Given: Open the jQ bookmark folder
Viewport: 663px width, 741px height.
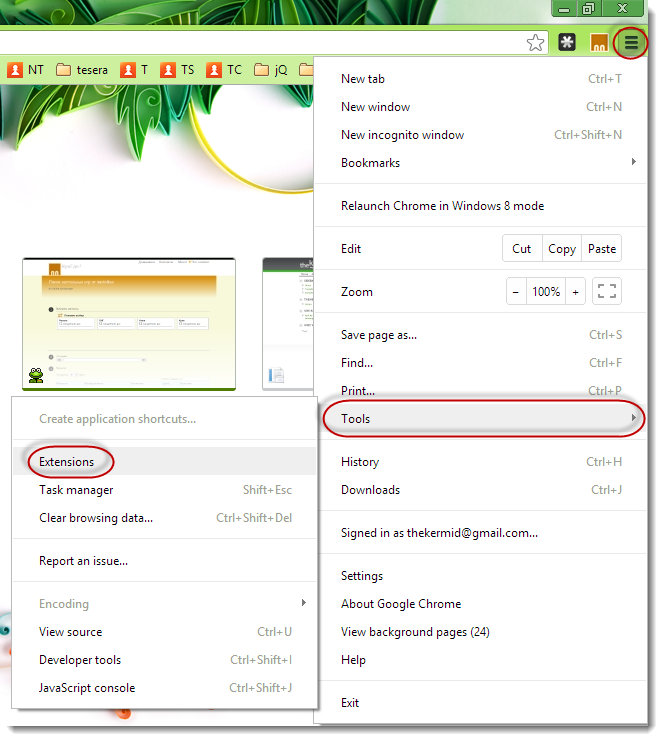Looking at the screenshot, I should [x=271, y=70].
